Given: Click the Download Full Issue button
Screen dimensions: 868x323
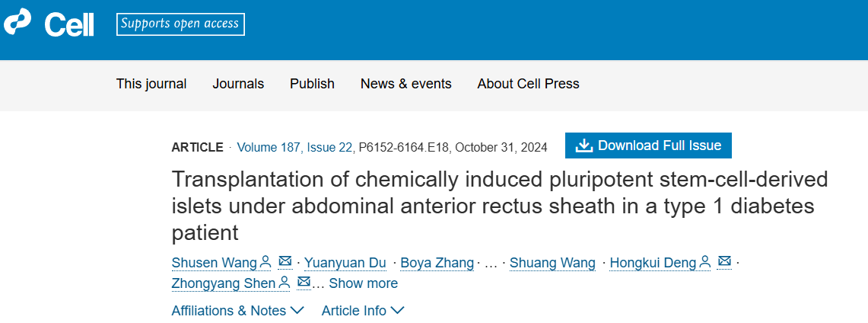Looking at the screenshot, I should pyautogui.click(x=648, y=146).
